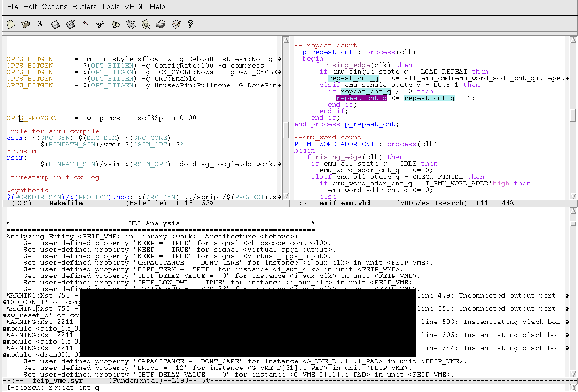The width and height of the screenshot is (578, 392).
Task: Click the Save As floppy-with-pen icon
Action: point(70,23)
